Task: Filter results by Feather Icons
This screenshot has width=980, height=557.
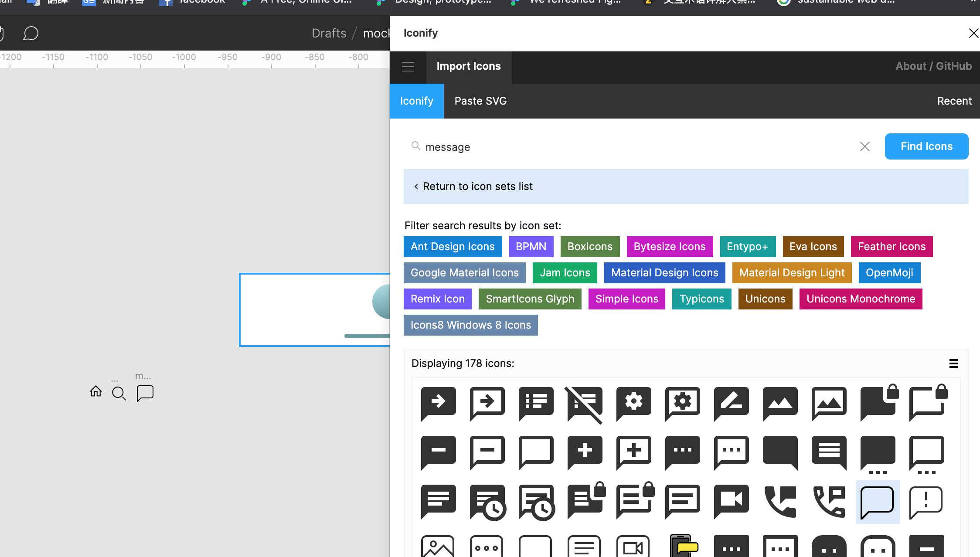Action: pos(892,247)
